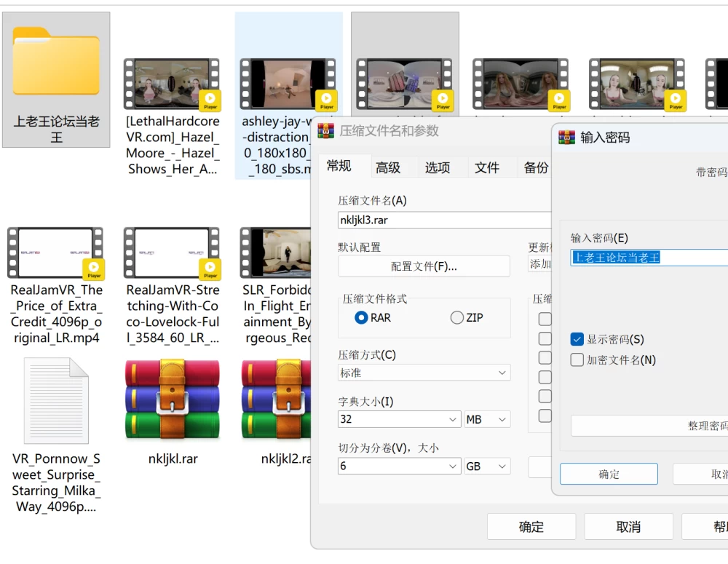Select SLR_Forbidden In_Flight video thumbnail
The height and width of the screenshot is (564, 728).
coord(276,253)
